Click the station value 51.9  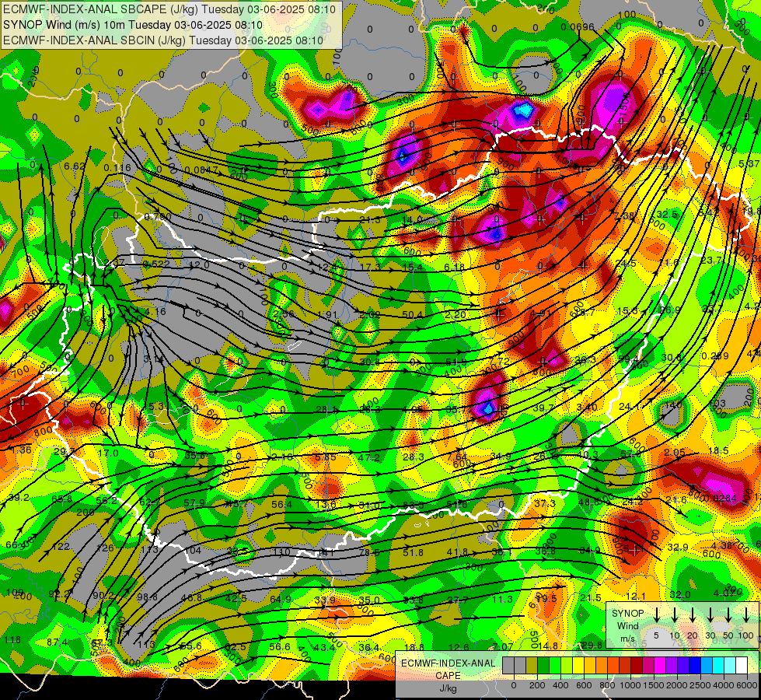click(456, 362)
